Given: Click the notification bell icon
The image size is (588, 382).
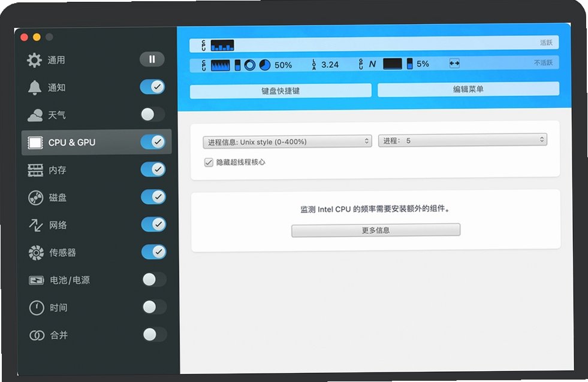Looking at the screenshot, I should point(35,87).
